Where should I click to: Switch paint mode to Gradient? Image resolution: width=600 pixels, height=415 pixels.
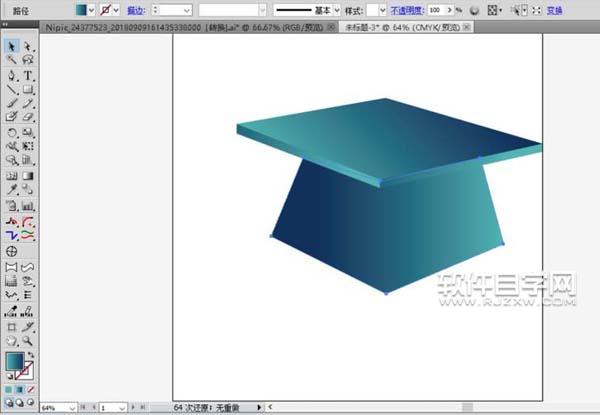[19, 389]
